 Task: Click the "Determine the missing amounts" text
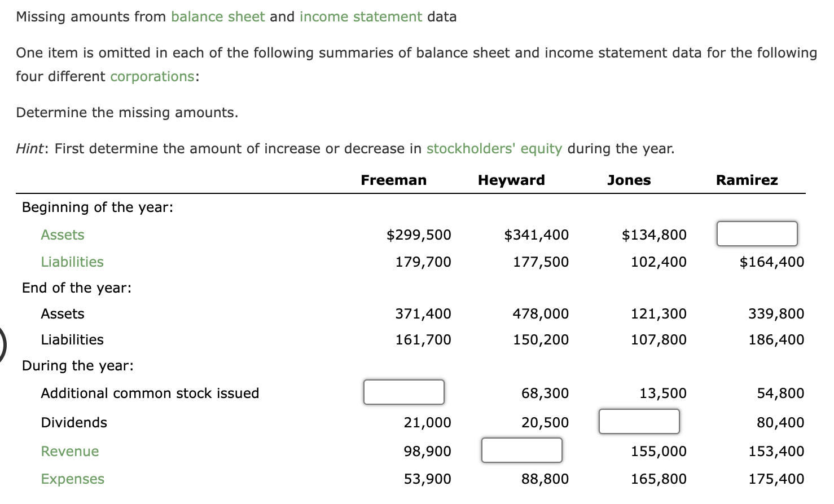(x=126, y=112)
